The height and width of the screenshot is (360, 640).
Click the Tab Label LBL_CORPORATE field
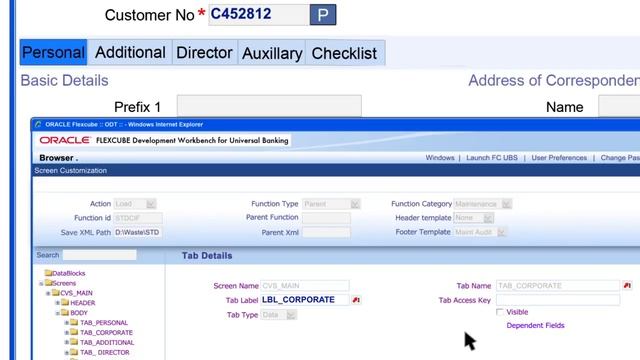tap(305, 300)
